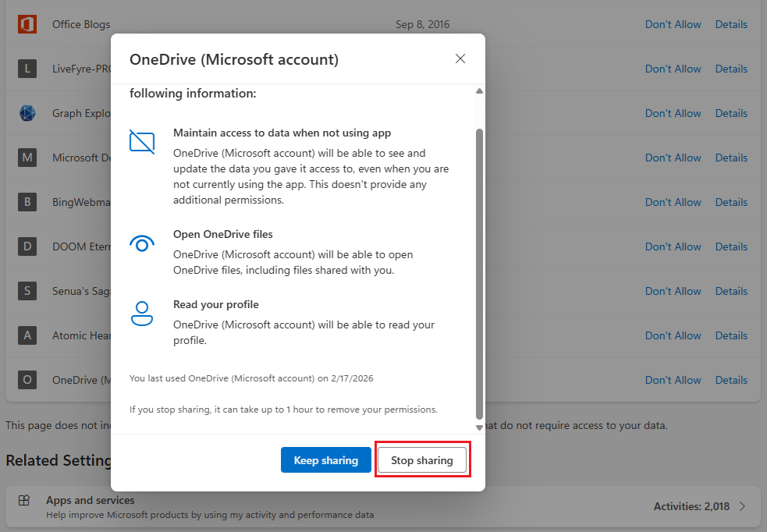This screenshot has width=767, height=532.
Task: Click the Open OneDrive files eye icon
Action: [142, 245]
